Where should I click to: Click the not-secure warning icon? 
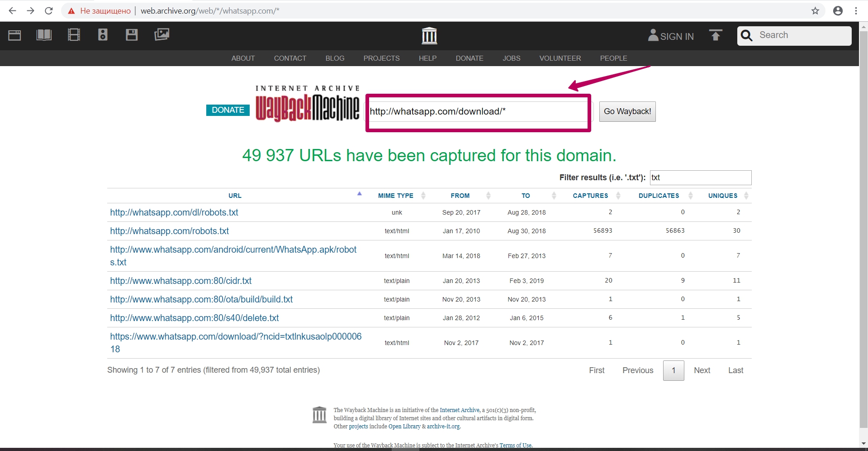pyautogui.click(x=71, y=11)
